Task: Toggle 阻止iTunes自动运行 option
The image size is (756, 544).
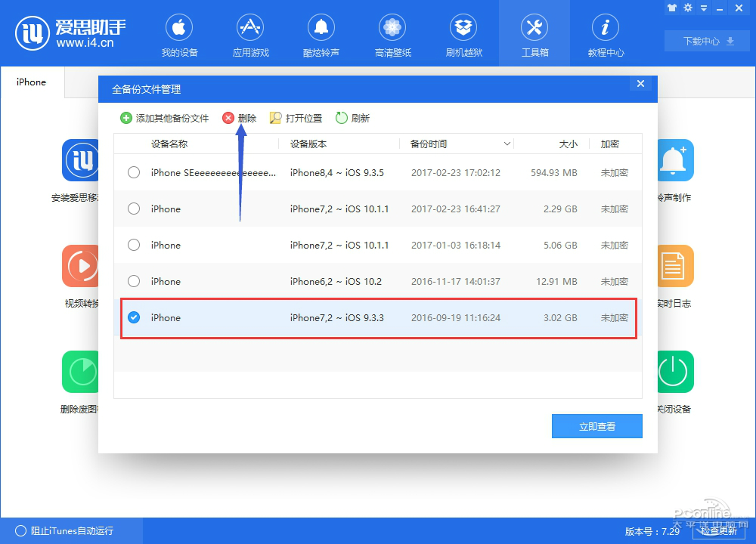Action: coord(21,531)
